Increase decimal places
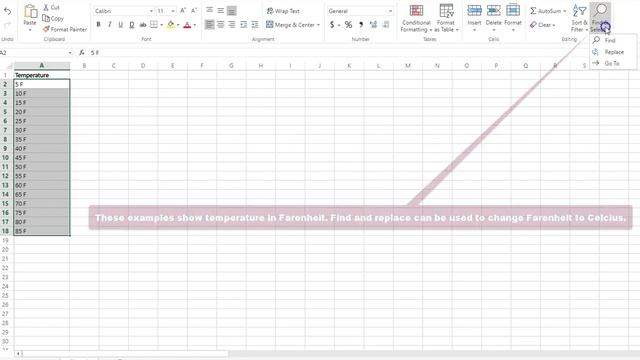This screenshot has height=360, width=640. [x=373, y=25]
